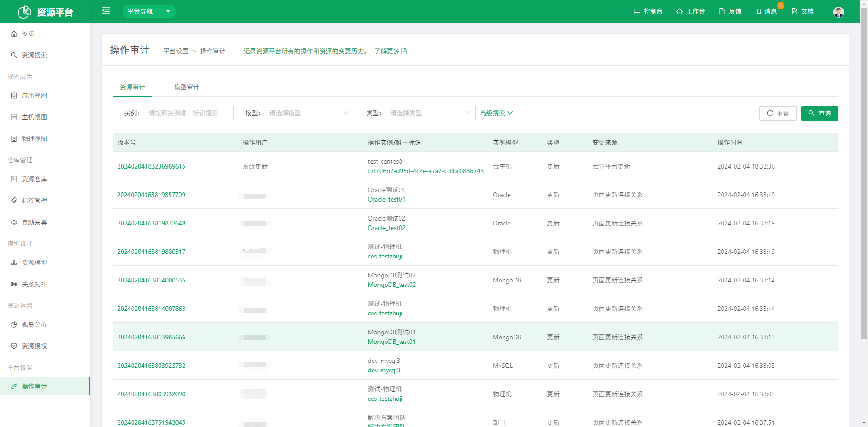The height and width of the screenshot is (427, 868).
Task: Open version 20240204163813985666
Action: point(151,337)
